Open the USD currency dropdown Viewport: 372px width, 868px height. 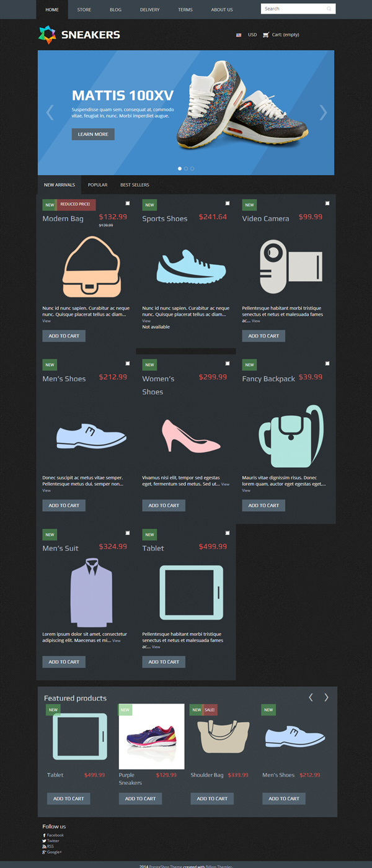point(247,35)
